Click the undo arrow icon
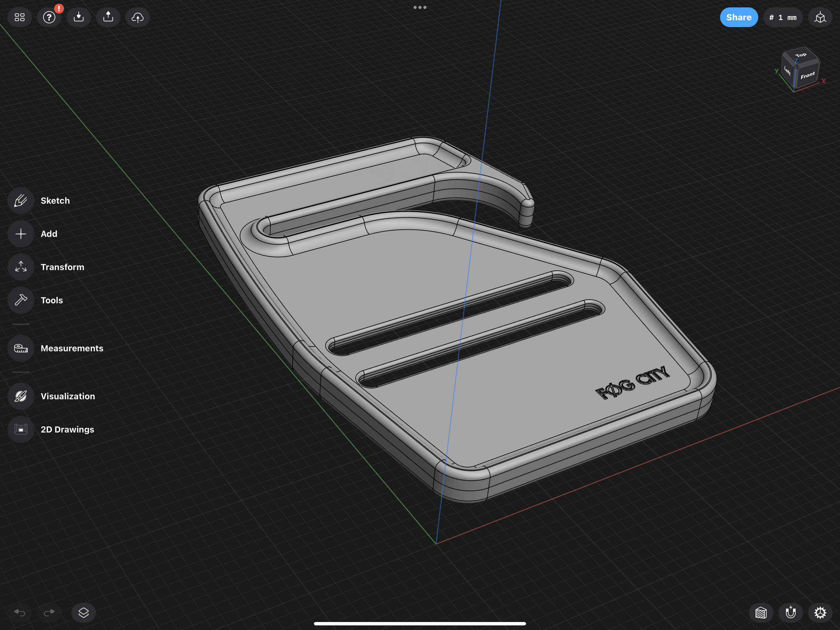 (x=20, y=612)
